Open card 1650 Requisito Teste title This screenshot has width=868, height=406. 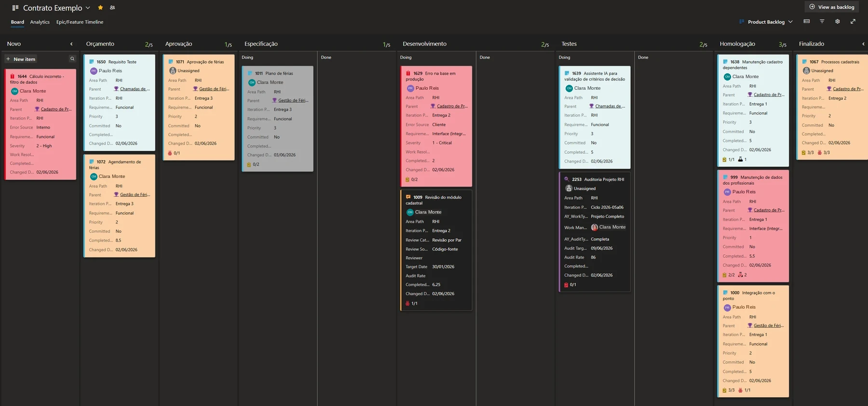[x=122, y=62]
